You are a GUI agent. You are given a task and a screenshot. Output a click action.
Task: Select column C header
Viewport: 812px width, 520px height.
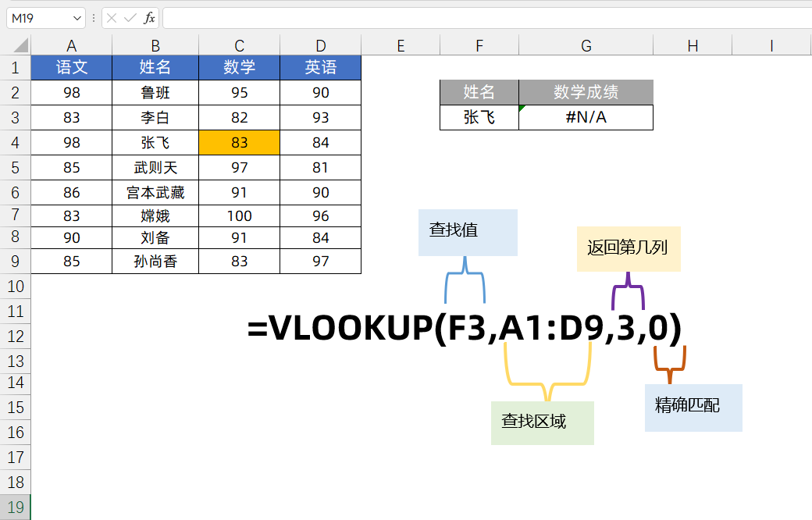coord(239,46)
